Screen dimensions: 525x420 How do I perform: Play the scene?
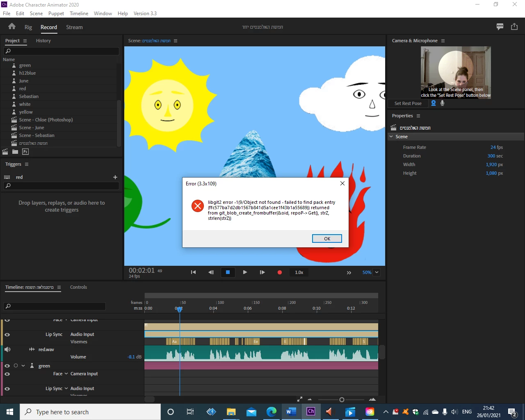click(245, 272)
